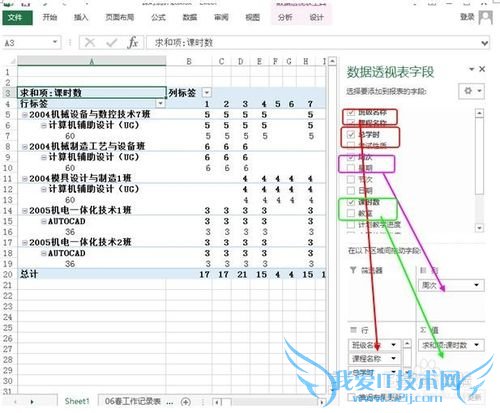Click the formula bar confirm checkmark icon
The height and width of the screenshot is (413, 500).
point(111,43)
